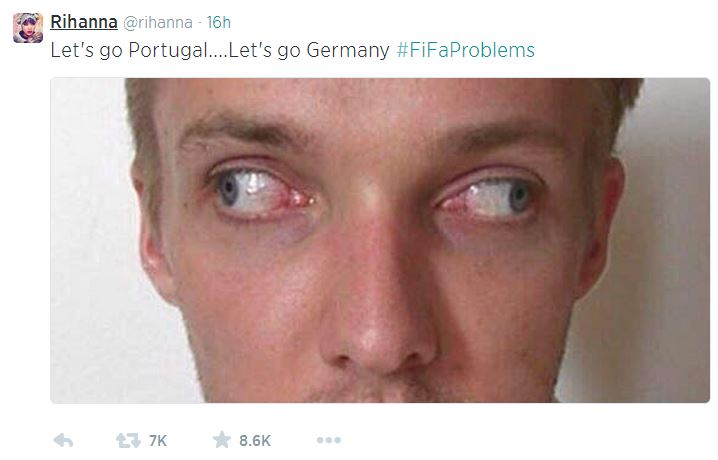Screen dimensions: 718x460
Task: Open Rihanna's profile via display name
Action: pyautogui.click(x=84, y=22)
